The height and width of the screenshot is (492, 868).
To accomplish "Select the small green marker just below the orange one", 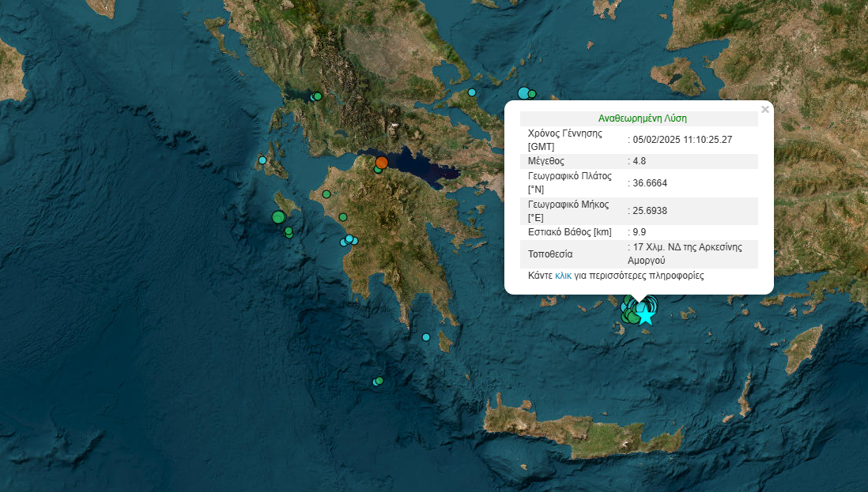I will click(x=378, y=170).
